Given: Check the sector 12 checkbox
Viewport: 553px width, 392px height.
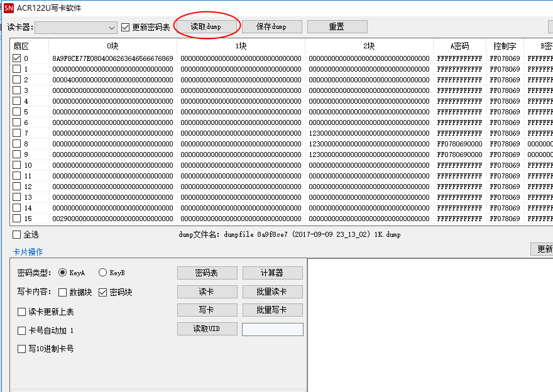Looking at the screenshot, I should click(16, 186).
